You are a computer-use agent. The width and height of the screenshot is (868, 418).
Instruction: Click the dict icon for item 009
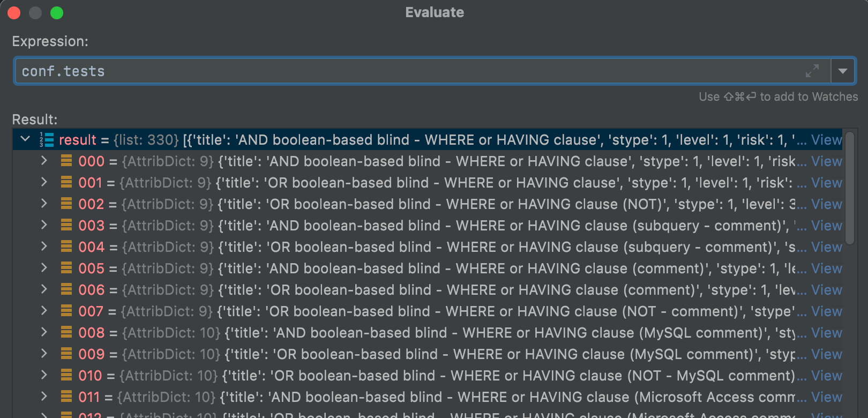(x=66, y=354)
